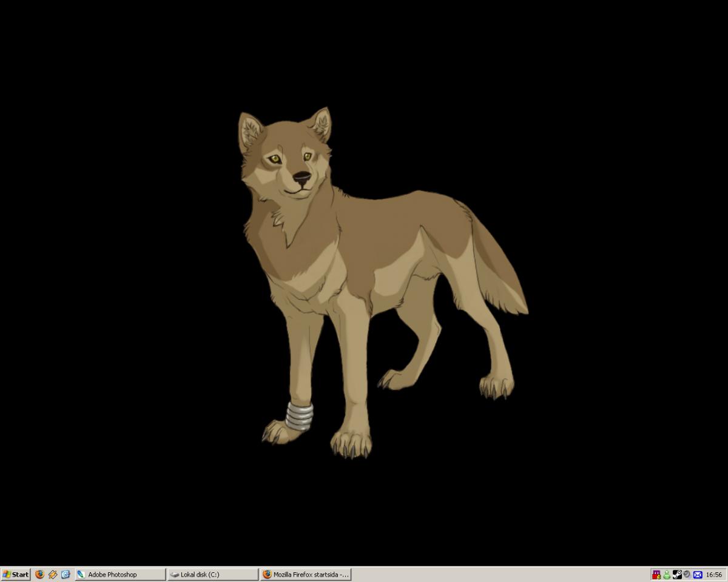Open Steam from the system tray
Viewport: 728px width, 582px height.
[x=677, y=574]
